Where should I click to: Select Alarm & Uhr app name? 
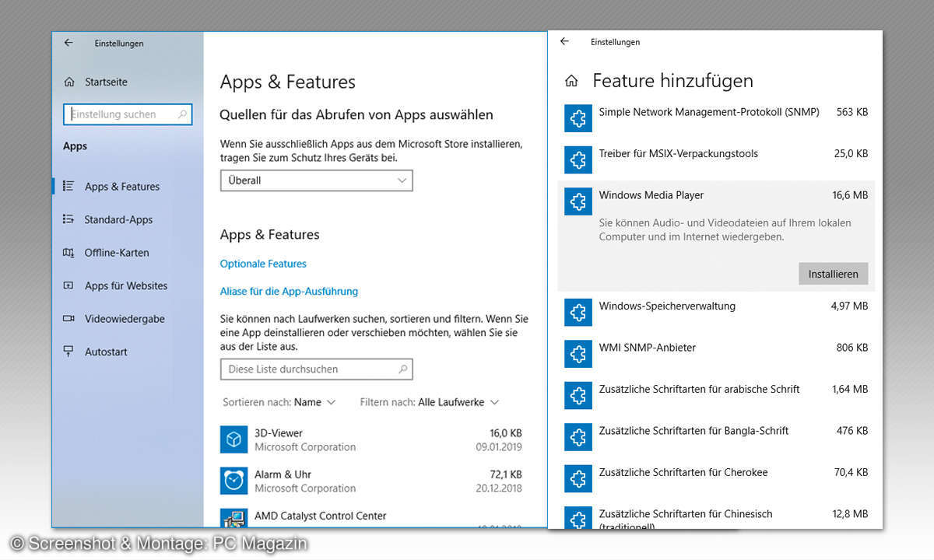[283, 474]
